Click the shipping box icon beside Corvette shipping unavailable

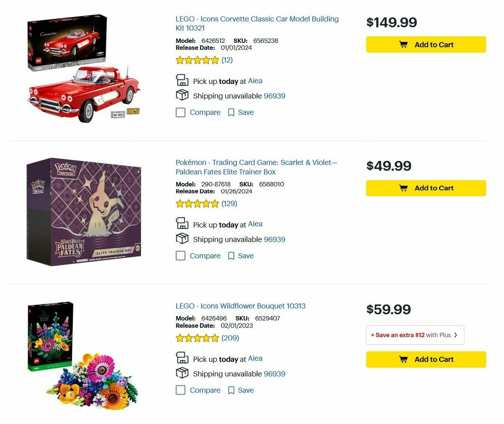coord(182,95)
